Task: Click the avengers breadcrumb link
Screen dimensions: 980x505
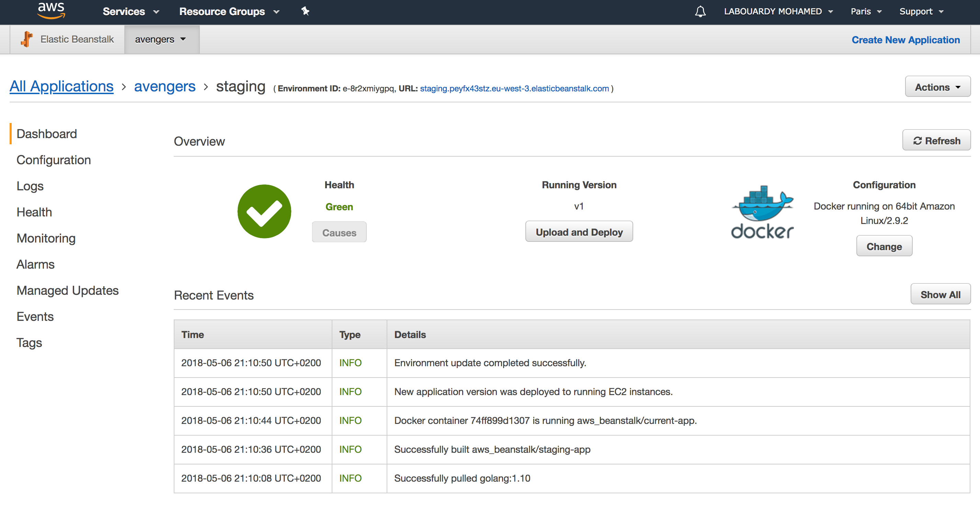Action: (x=165, y=86)
